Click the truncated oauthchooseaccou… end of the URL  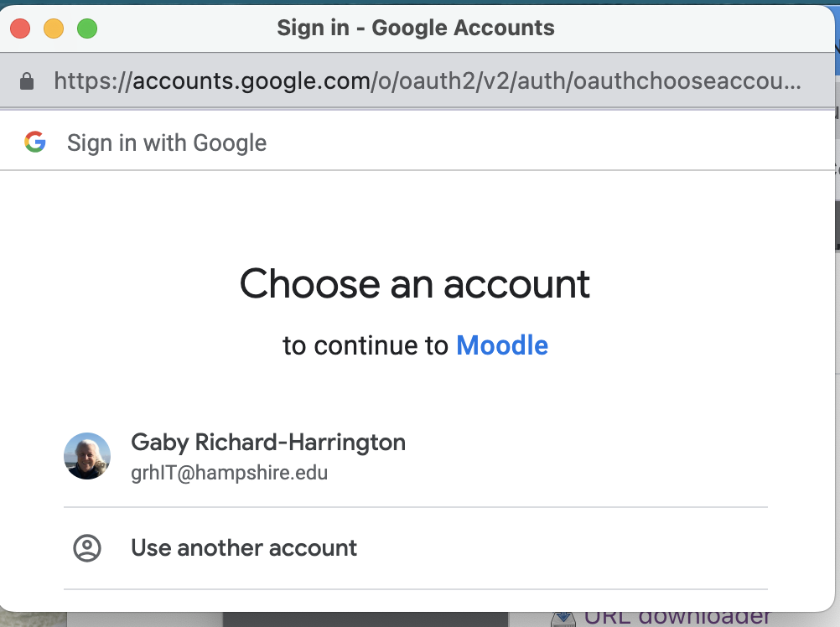coord(687,81)
